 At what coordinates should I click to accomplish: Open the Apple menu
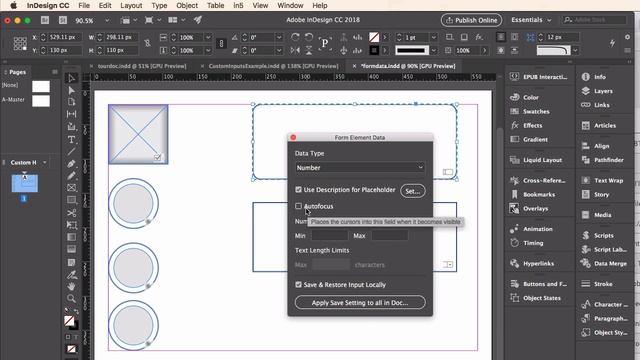click(x=13, y=6)
